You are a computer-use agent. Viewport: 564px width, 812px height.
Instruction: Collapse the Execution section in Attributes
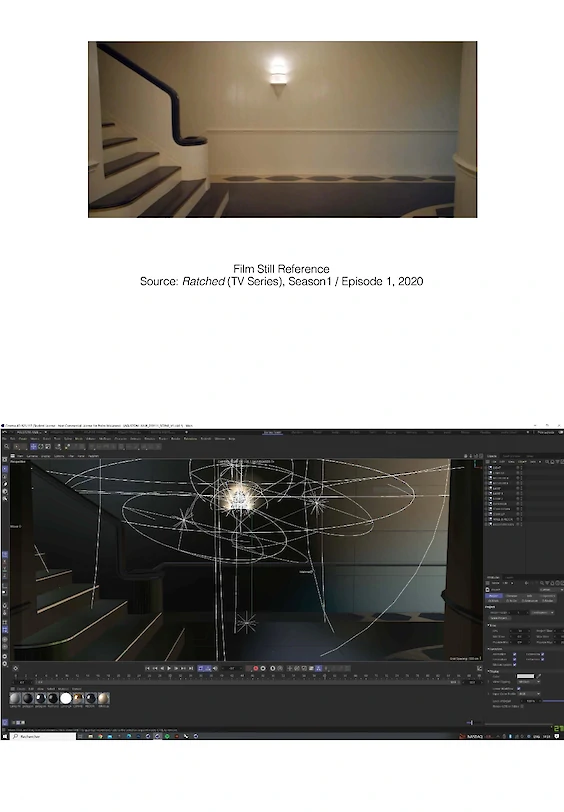(488, 649)
